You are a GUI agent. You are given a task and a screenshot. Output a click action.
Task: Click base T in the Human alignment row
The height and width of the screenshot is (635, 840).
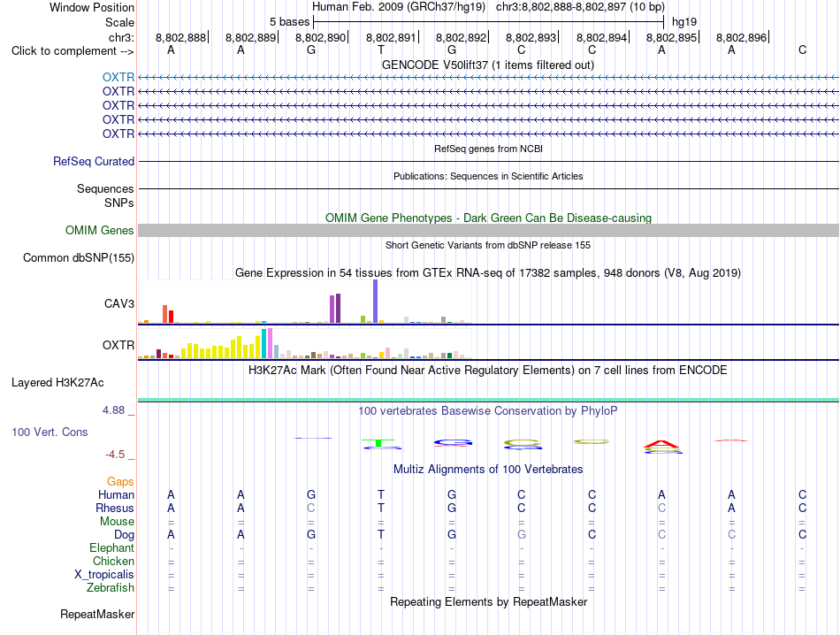click(381, 494)
